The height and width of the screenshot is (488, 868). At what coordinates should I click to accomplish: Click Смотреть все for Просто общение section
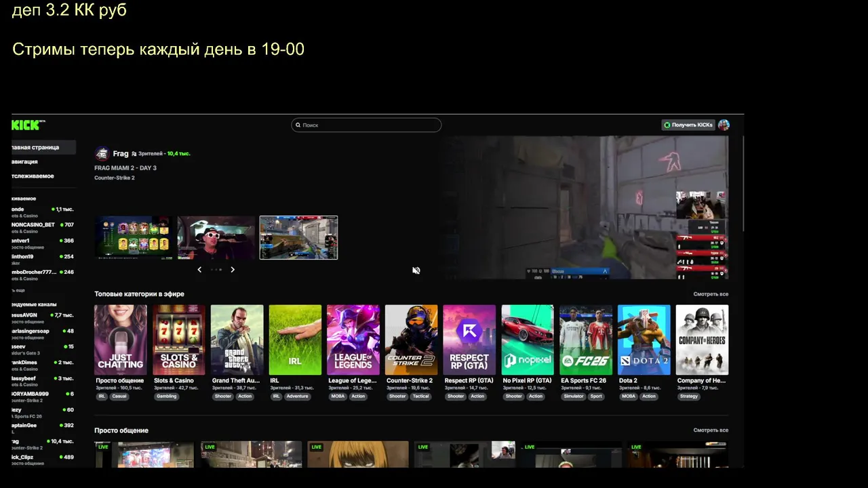point(711,430)
